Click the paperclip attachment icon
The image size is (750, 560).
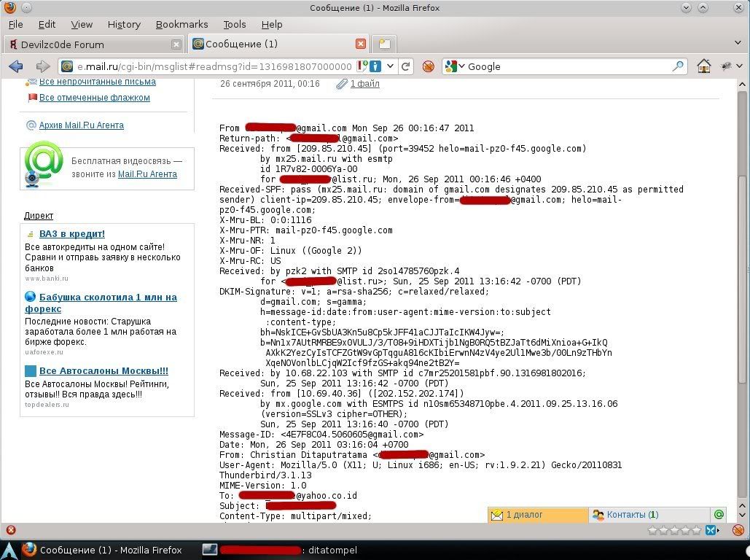(342, 85)
